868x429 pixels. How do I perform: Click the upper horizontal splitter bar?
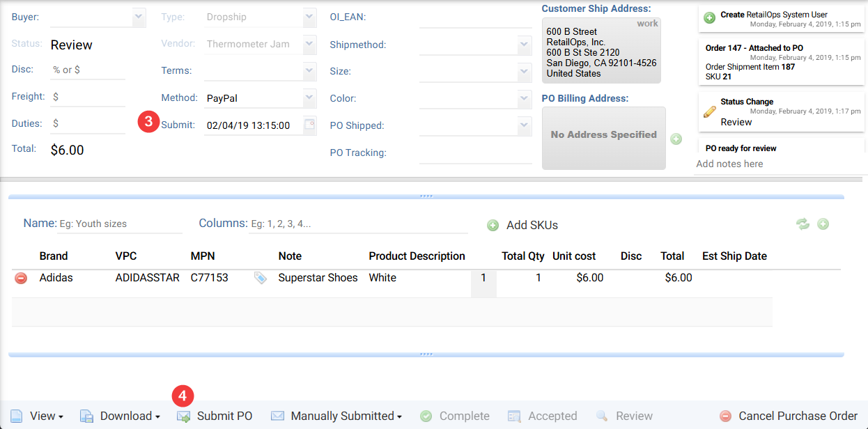coord(426,196)
